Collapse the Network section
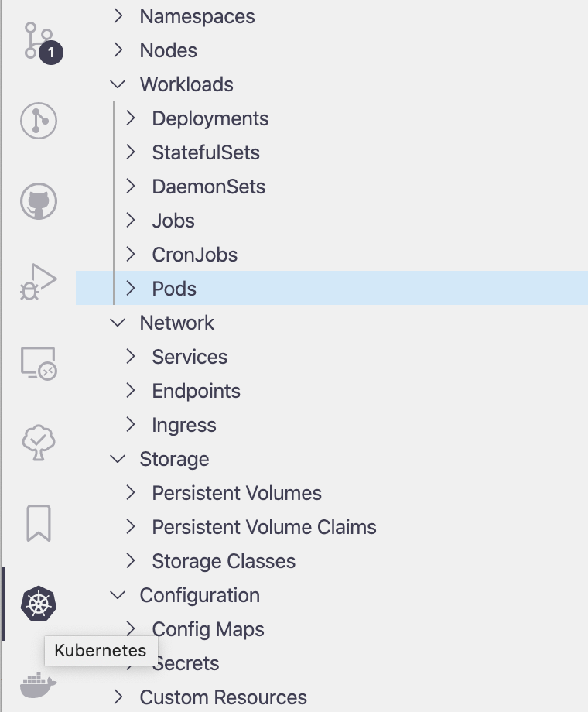 tap(117, 322)
